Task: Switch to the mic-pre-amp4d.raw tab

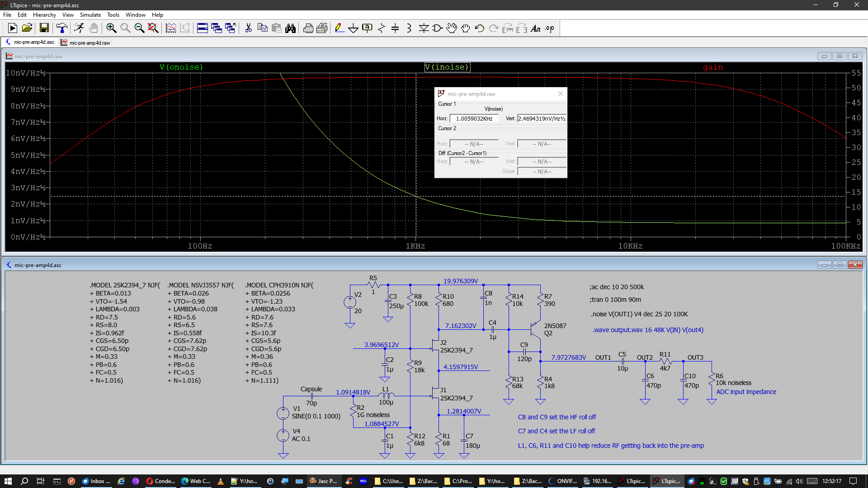Action: 85,42
